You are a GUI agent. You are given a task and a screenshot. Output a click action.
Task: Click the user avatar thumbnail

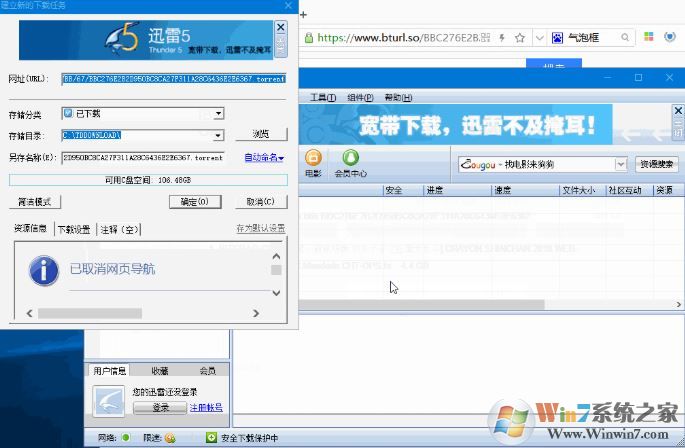click(108, 401)
